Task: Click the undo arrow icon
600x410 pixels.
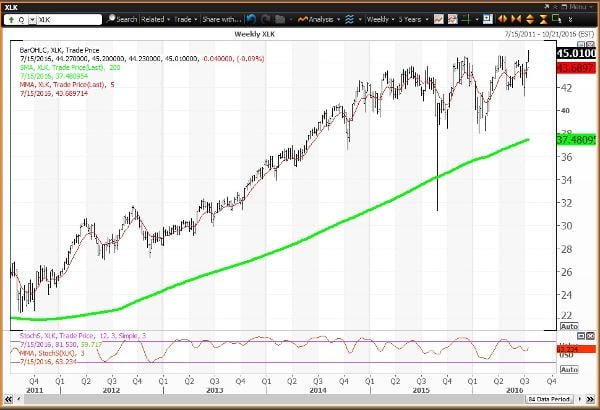Action: click(x=251, y=18)
